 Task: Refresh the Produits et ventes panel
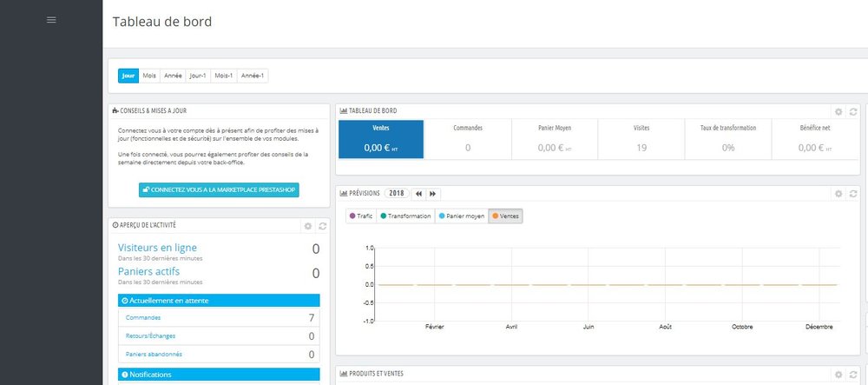pos(853,375)
